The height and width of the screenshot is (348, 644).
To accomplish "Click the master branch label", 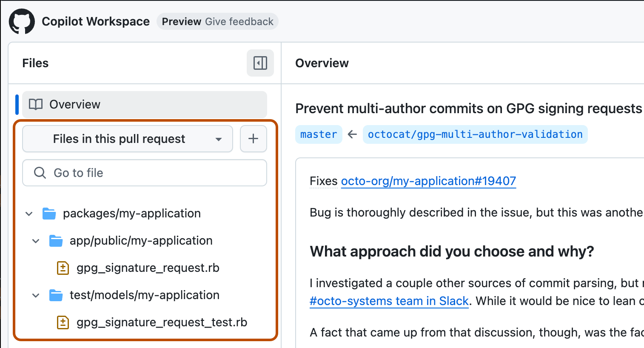I will pos(319,134).
